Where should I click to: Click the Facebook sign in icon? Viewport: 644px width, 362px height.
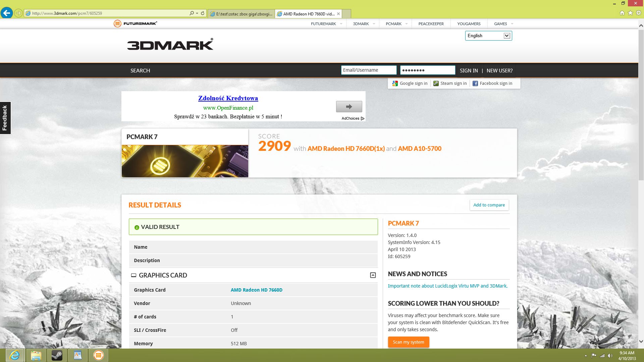(475, 83)
